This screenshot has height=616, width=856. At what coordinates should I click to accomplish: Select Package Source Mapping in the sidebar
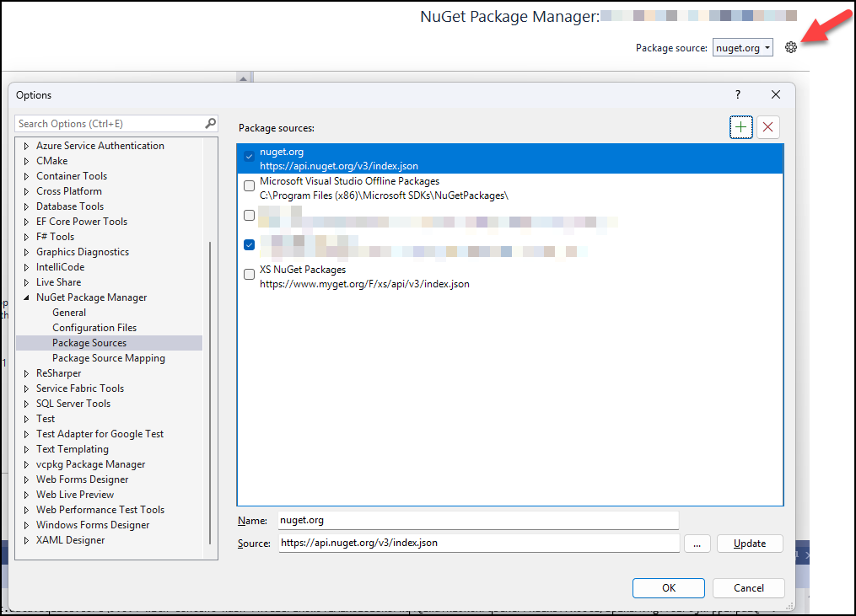(107, 357)
